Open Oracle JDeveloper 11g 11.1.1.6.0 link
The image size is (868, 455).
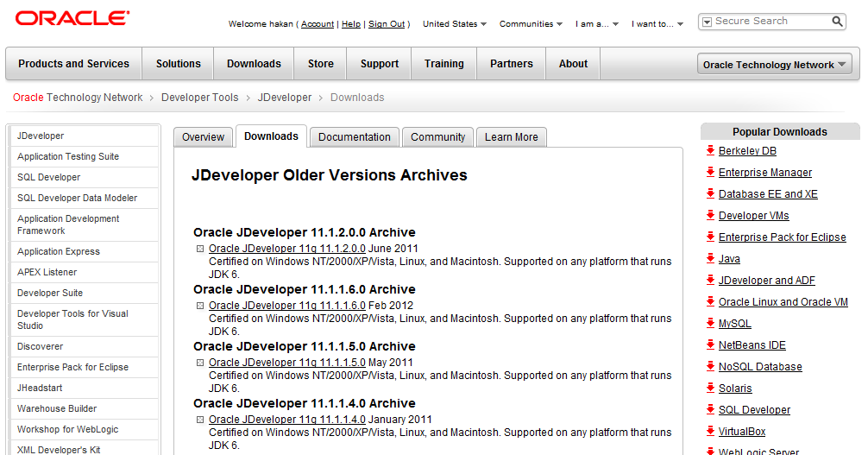pyautogui.click(x=286, y=306)
